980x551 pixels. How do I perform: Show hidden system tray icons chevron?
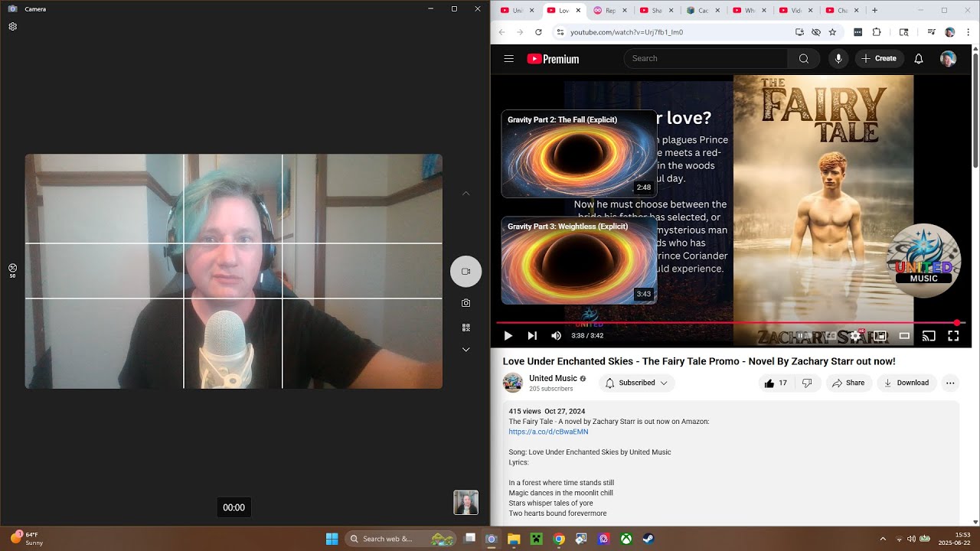883,539
